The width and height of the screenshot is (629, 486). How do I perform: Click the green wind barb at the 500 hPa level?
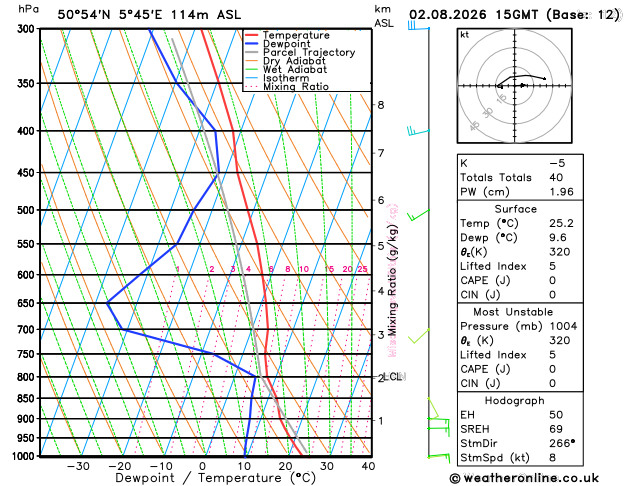418,215
